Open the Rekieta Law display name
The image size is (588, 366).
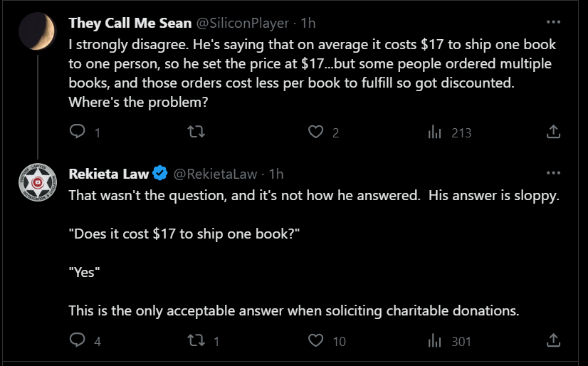[109, 174]
